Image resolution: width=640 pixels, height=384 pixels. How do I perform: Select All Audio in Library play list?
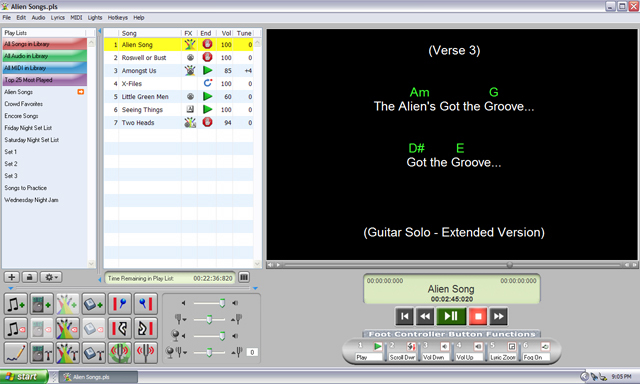[x=45, y=56]
